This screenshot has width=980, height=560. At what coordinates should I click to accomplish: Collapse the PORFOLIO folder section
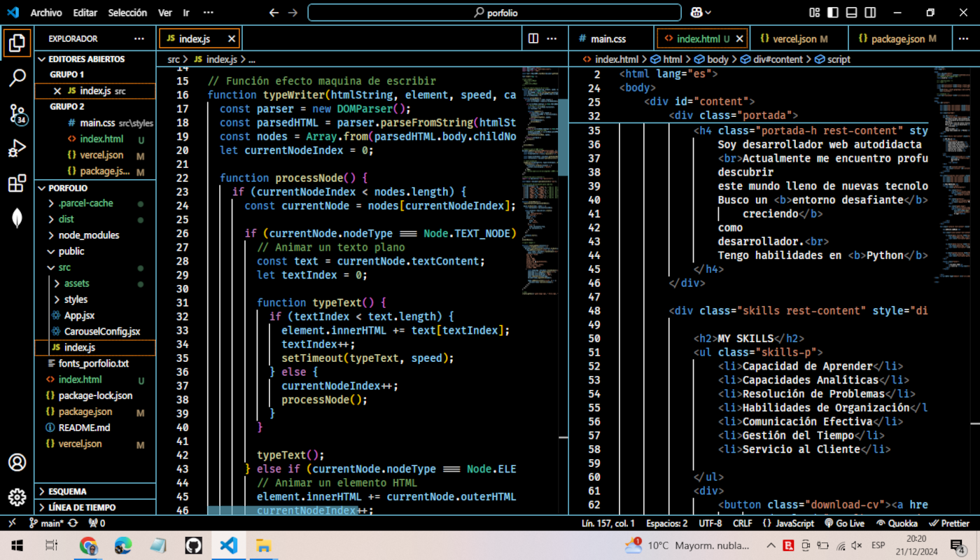[x=95, y=188]
